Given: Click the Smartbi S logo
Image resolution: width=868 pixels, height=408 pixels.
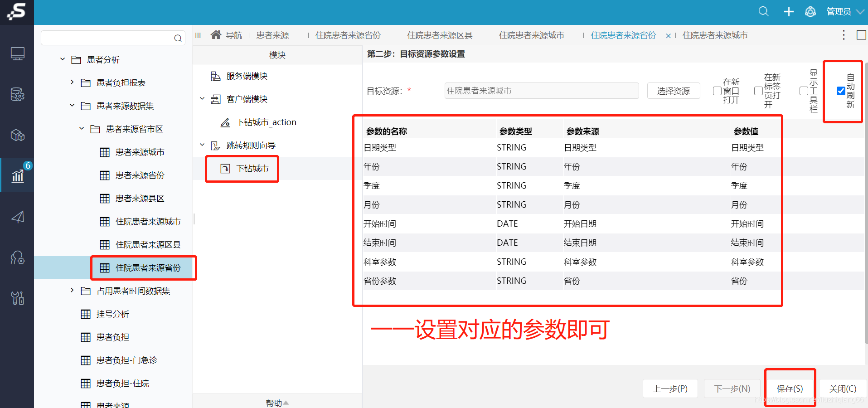Looking at the screenshot, I should [x=17, y=12].
